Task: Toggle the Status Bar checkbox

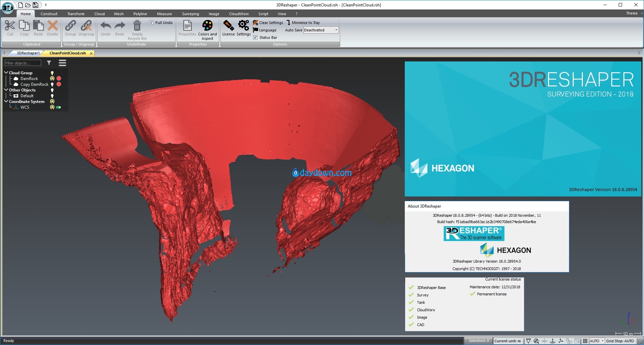Action: (x=255, y=37)
